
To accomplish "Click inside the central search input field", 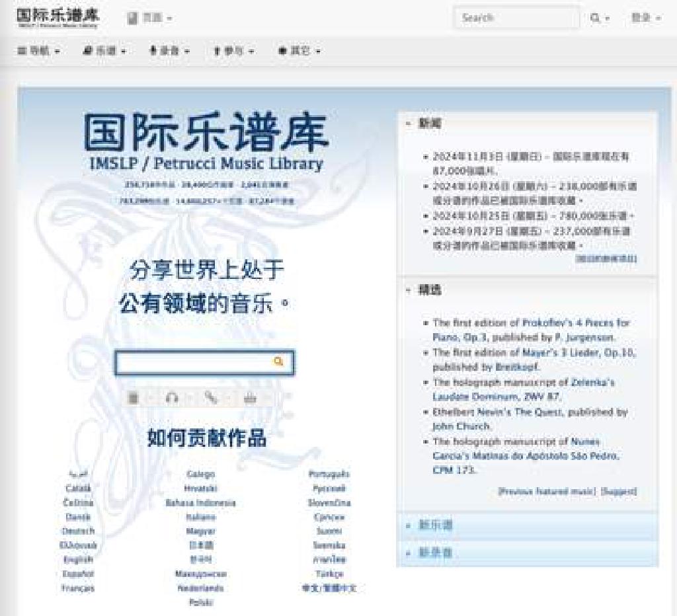I will (x=198, y=362).
